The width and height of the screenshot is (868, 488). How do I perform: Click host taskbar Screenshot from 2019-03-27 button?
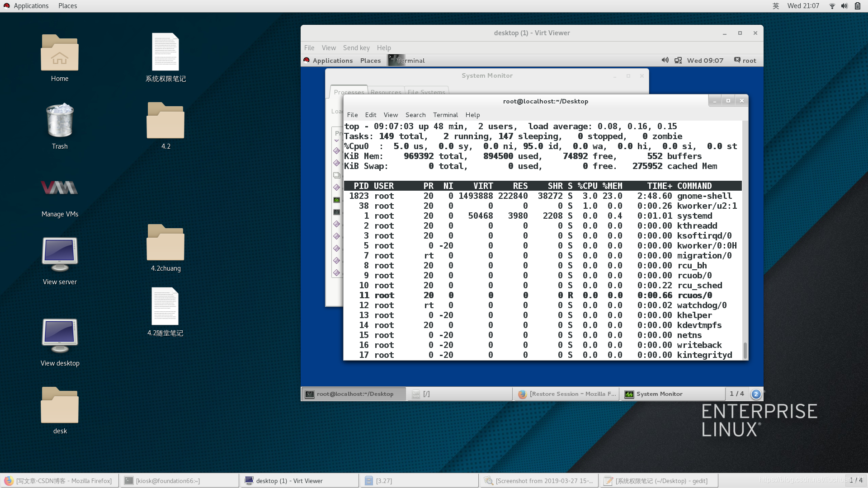(539, 481)
